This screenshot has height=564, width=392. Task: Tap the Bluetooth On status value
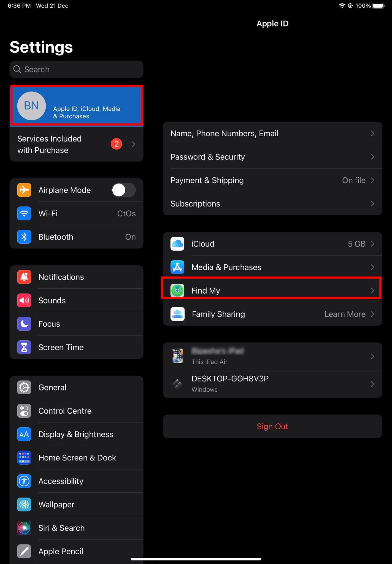[130, 237]
